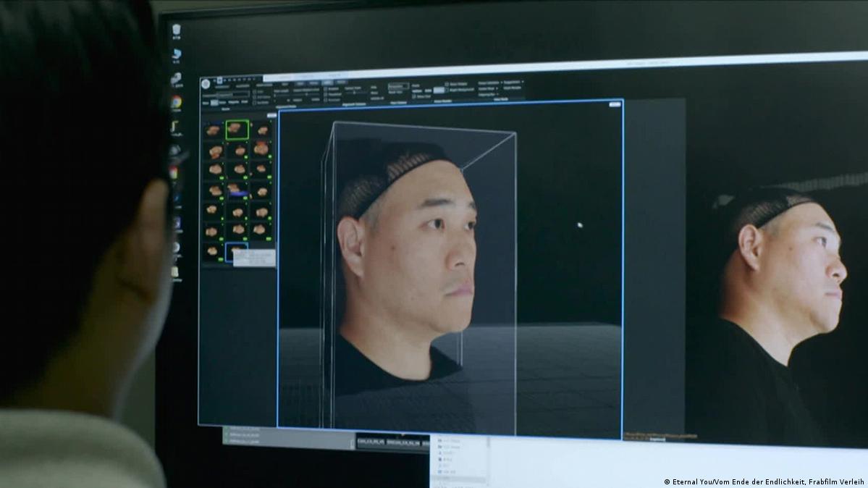The width and height of the screenshot is (868, 488).
Task: Toggle the checkbox beside the background option in the ribbon
Action: tap(447, 89)
